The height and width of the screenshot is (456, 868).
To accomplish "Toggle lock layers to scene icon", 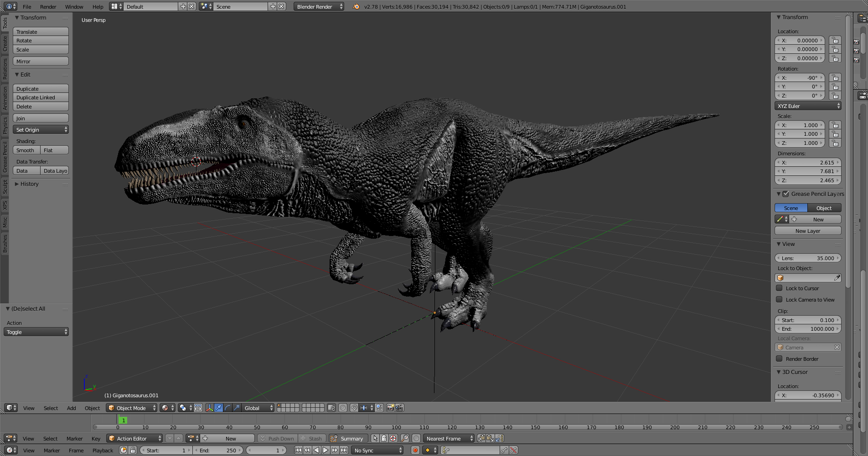I will [x=331, y=408].
